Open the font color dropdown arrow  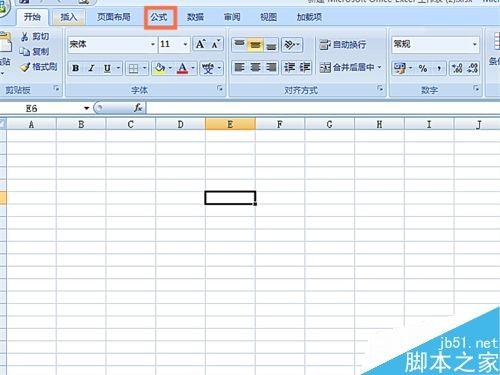click(x=193, y=68)
